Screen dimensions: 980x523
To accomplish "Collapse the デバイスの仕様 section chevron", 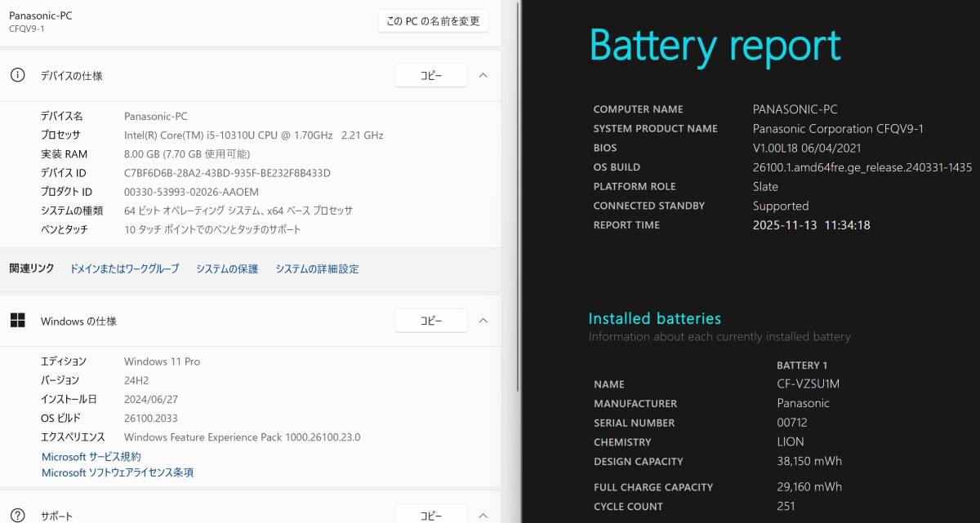I will point(483,75).
